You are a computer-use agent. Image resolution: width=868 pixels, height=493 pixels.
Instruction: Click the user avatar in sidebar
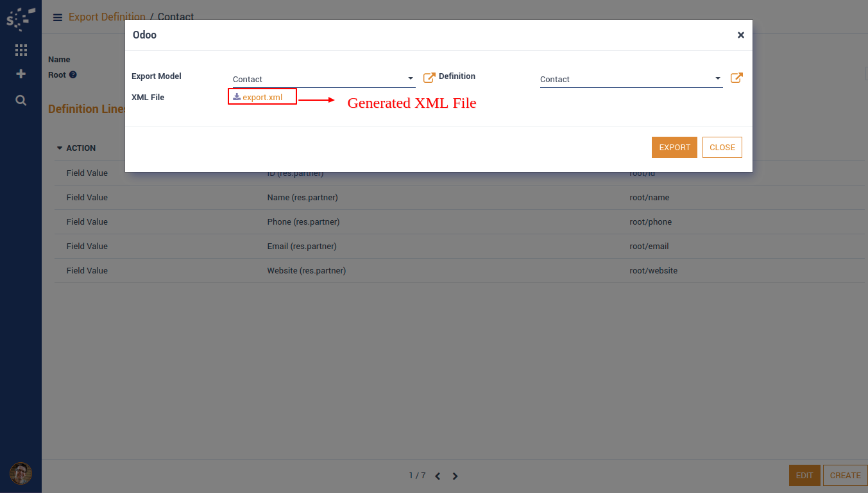click(x=21, y=474)
